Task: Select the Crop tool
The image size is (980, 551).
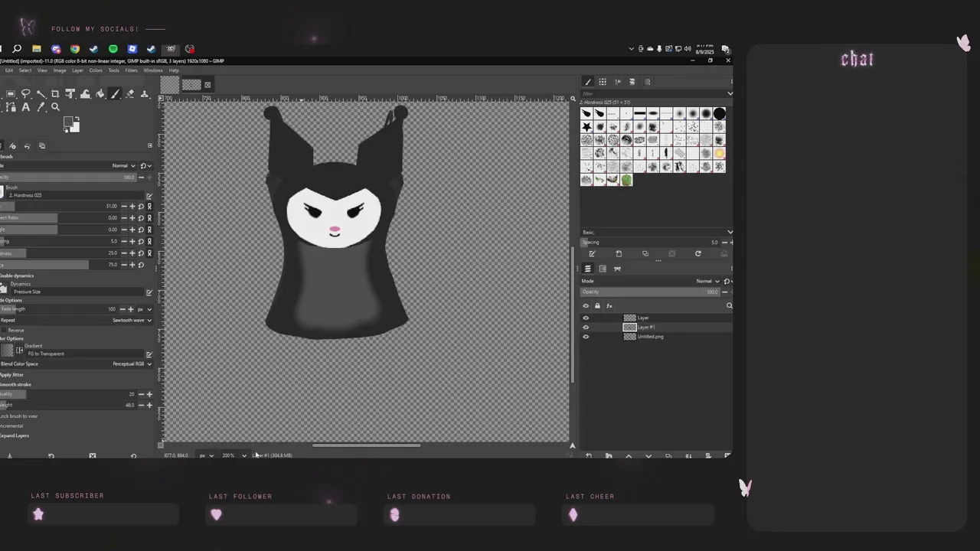Action: 55,93
